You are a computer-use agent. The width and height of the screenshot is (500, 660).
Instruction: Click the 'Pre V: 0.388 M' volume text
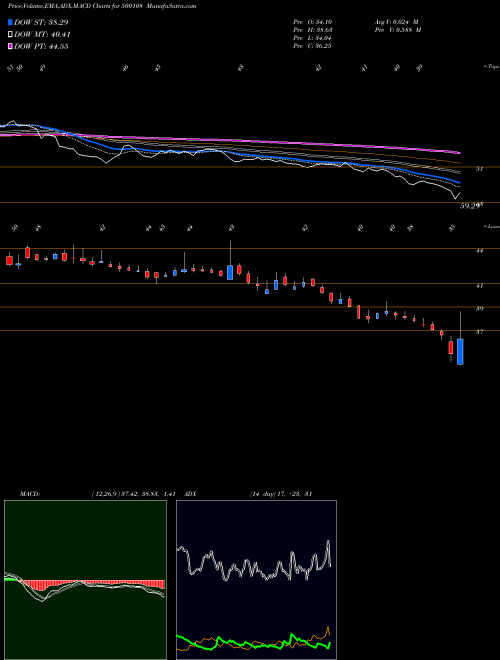pos(398,30)
